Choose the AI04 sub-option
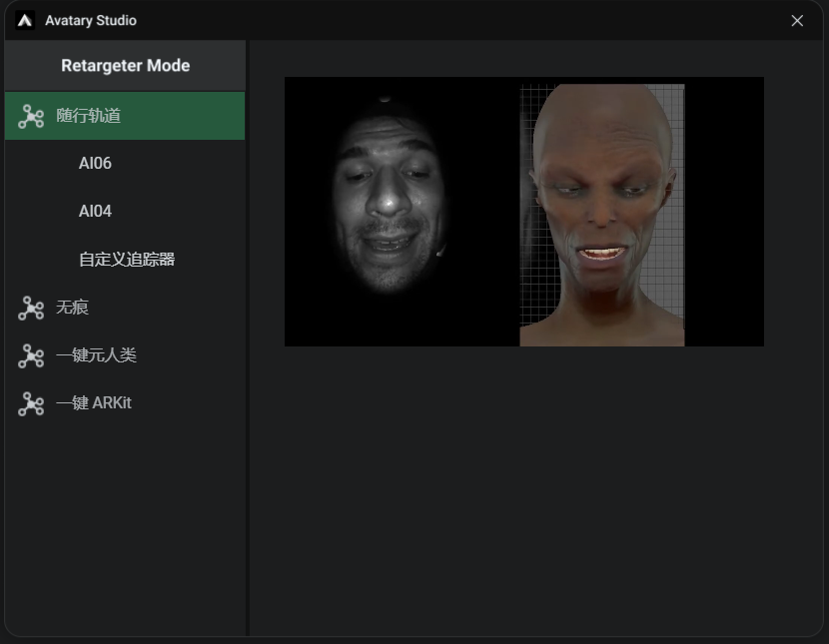The height and width of the screenshot is (644, 829). pos(95,212)
